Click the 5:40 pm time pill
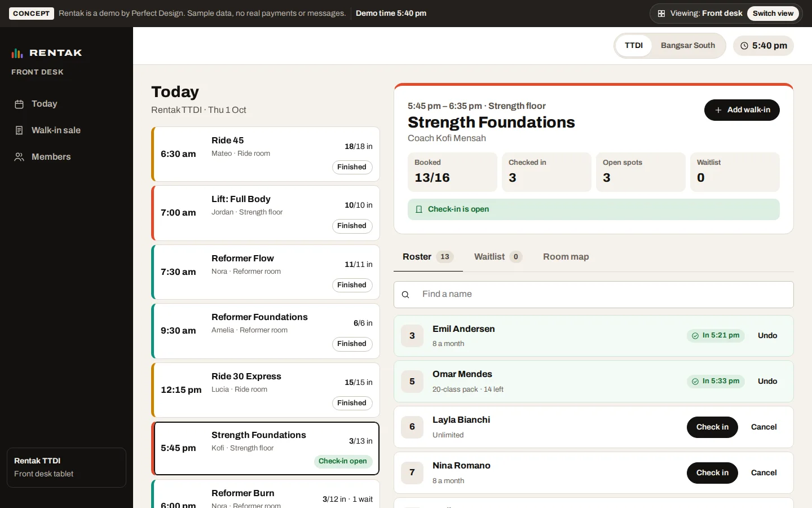Screen dimensions: 812x508 [x=764, y=46]
